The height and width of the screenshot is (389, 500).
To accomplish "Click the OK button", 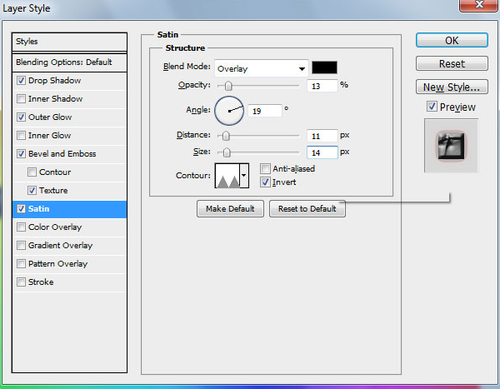I will pyautogui.click(x=452, y=40).
